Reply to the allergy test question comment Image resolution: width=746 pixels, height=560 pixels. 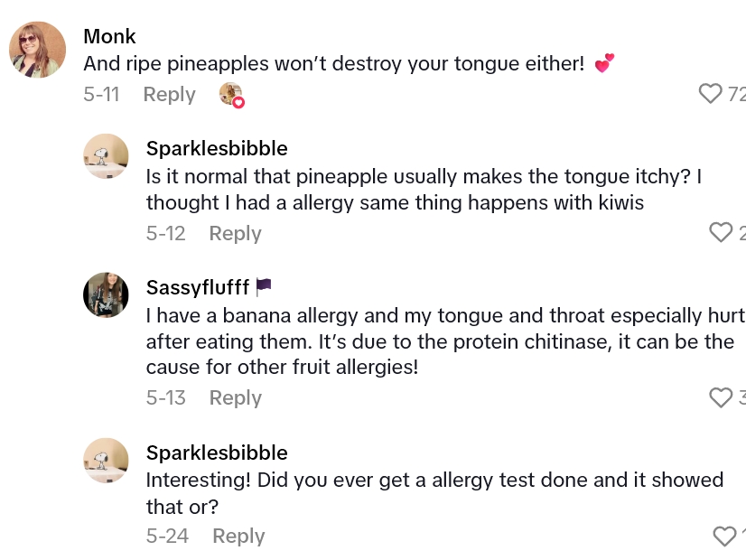click(x=238, y=536)
